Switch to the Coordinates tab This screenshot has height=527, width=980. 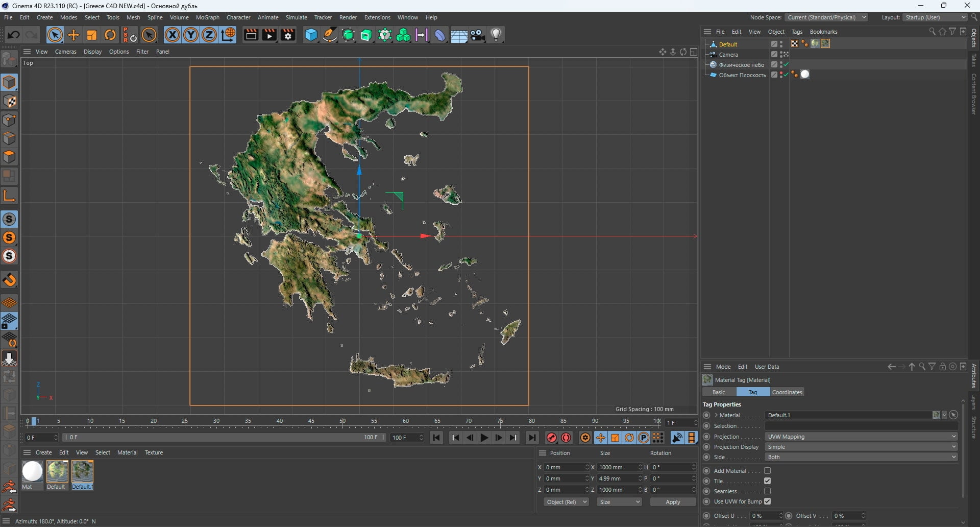(787, 392)
